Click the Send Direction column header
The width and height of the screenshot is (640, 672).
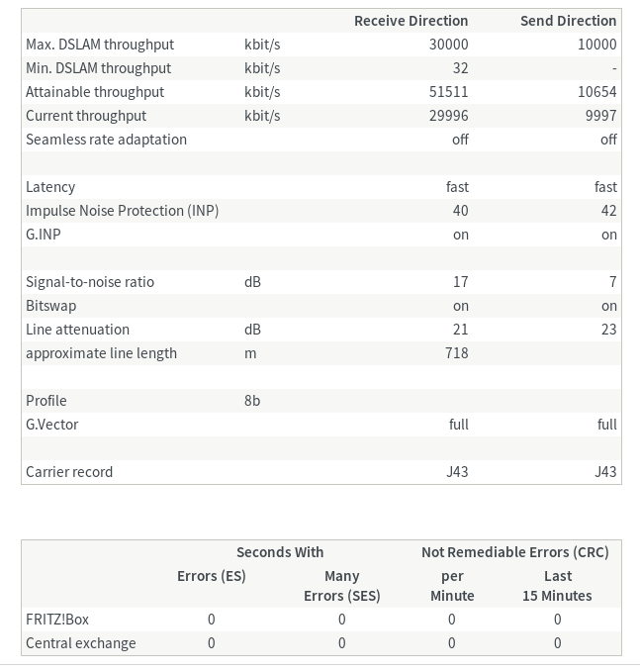click(568, 21)
